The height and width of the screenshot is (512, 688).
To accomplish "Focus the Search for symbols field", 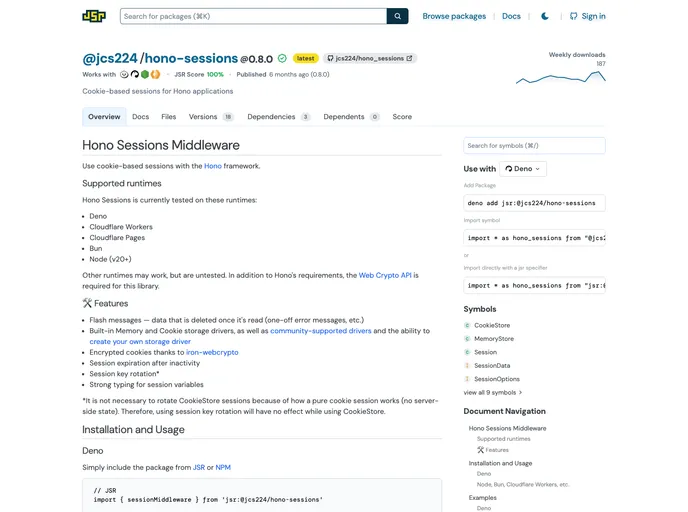I will tap(534, 146).
